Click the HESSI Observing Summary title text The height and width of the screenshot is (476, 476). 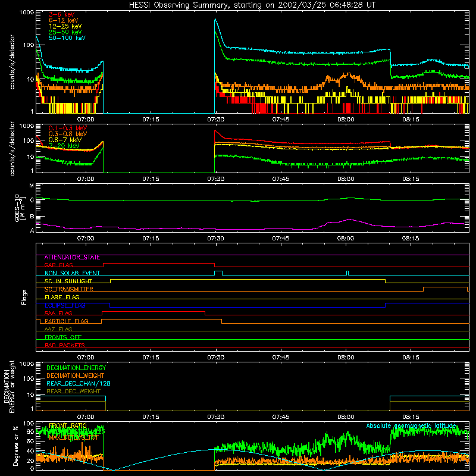(x=252, y=5)
